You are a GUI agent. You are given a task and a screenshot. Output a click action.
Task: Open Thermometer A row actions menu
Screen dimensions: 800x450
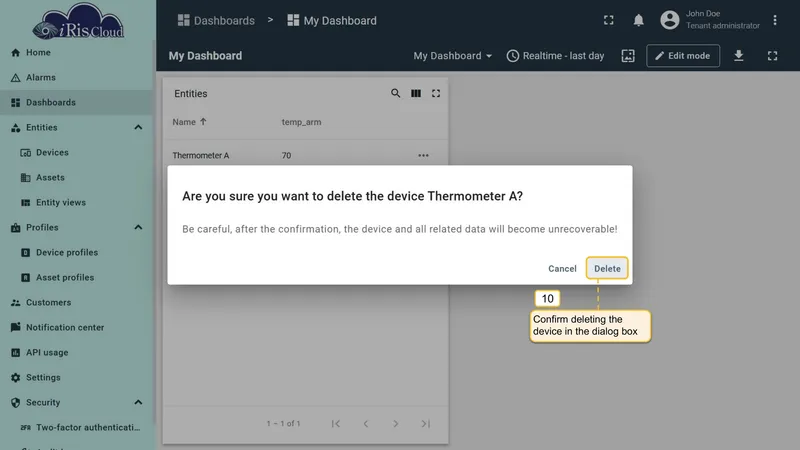click(423, 156)
